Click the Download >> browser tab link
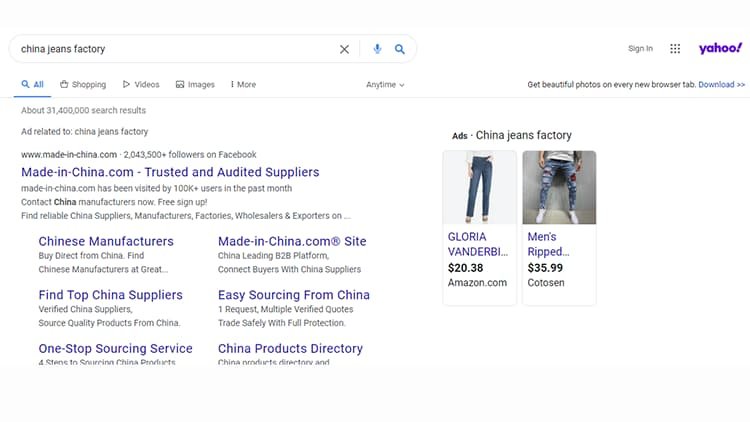The width and height of the screenshot is (750, 422). point(721,84)
